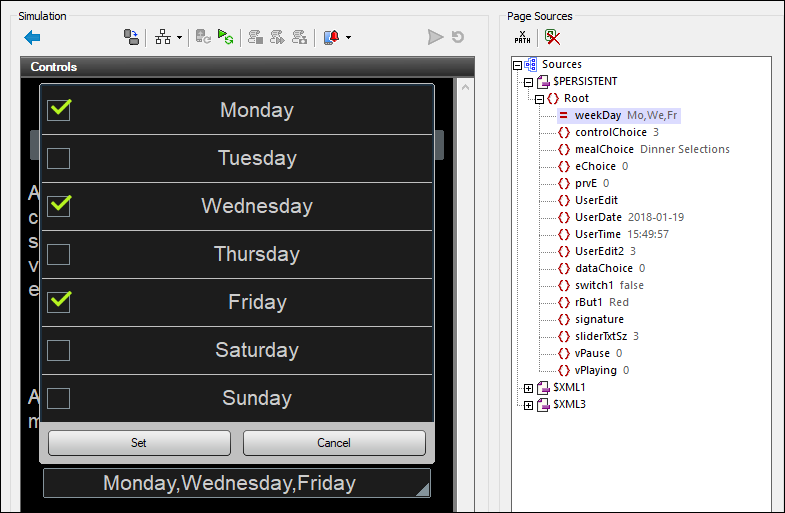
Task: Click the simulation panel's vertical scrollbar
Action: (x=464, y=290)
